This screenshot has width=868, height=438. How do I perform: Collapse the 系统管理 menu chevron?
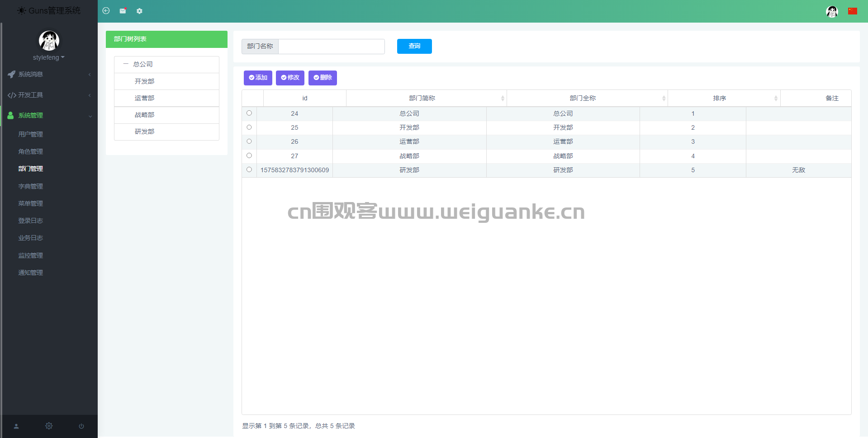point(90,116)
